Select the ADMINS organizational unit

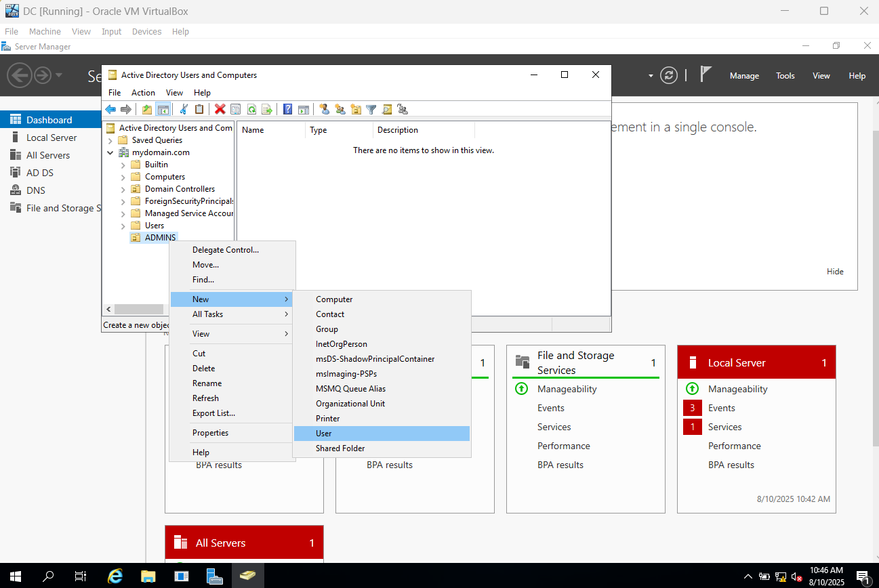[x=160, y=238]
